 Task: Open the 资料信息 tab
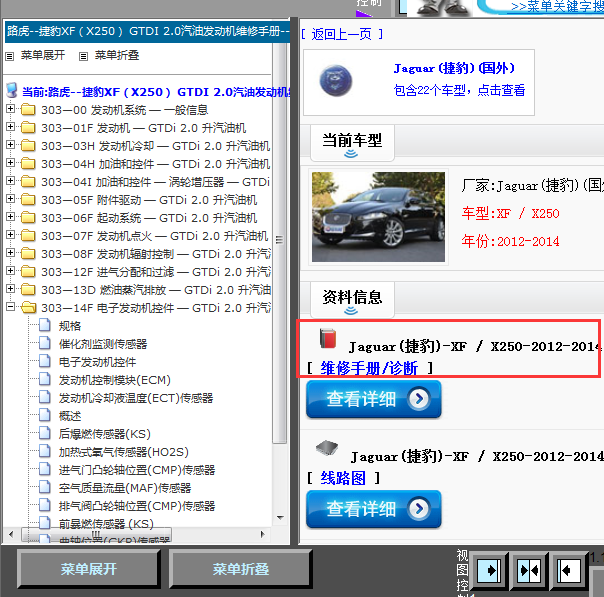coord(352,300)
